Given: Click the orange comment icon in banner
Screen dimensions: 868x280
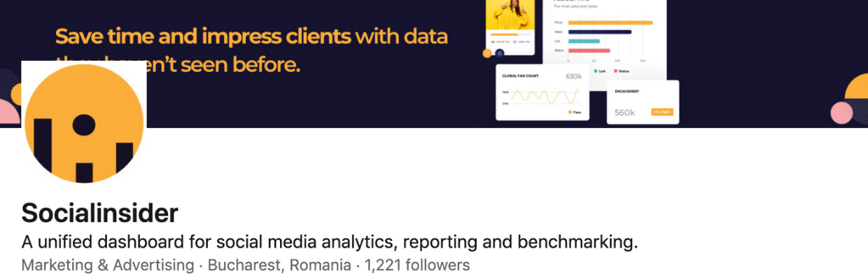Looking at the screenshot, I should pos(487,52).
